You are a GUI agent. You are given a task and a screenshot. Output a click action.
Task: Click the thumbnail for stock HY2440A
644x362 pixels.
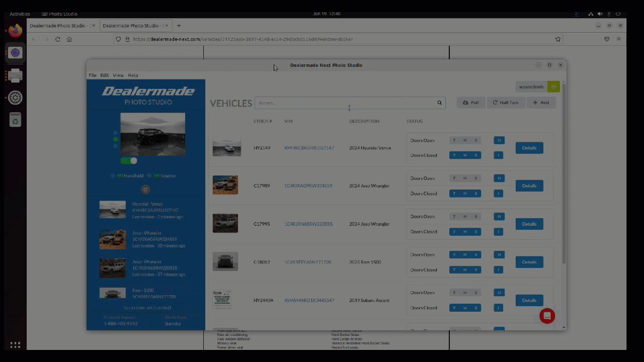[222, 300]
